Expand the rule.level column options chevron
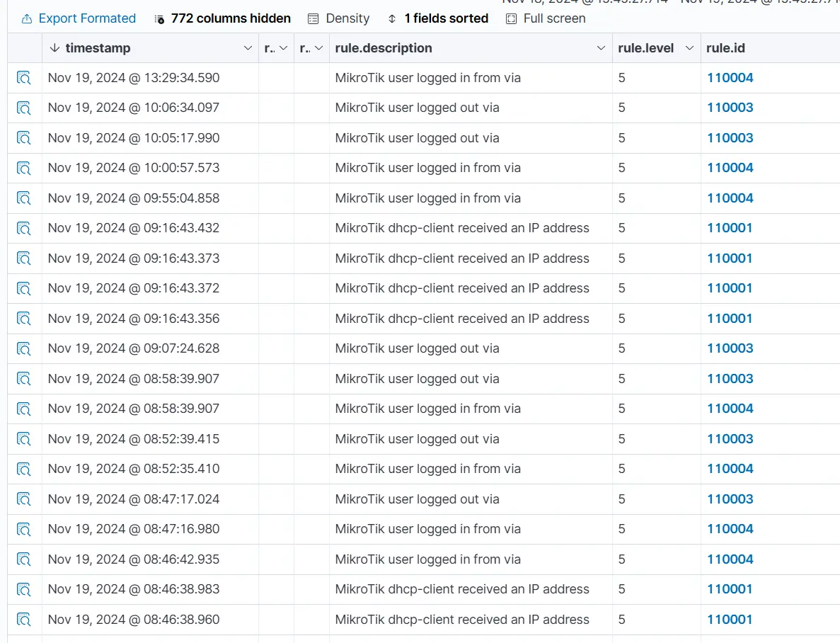Viewport: 840px width, 643px height. [x=689, y=48]
